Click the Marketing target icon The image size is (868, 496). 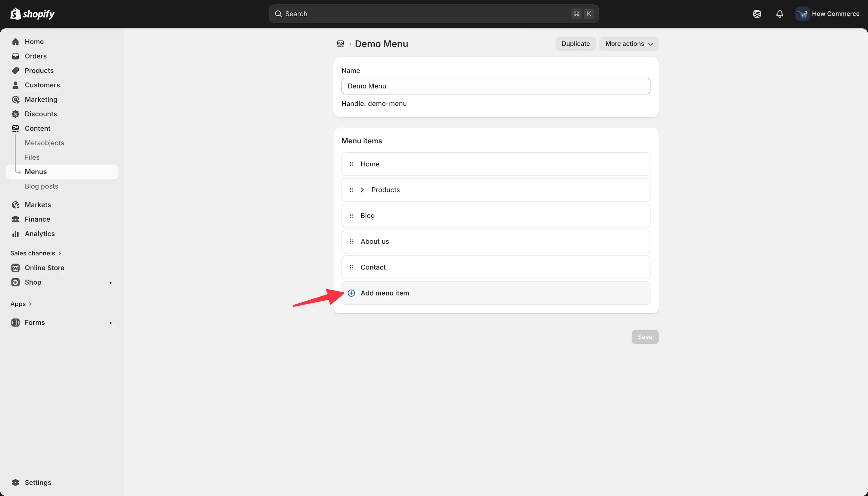tap(15, 99)
